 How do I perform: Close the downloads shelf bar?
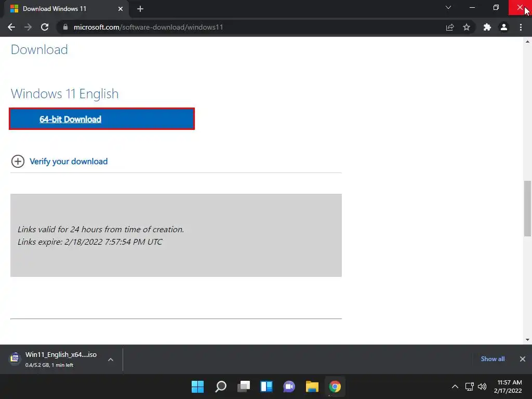(x=523, y=358)
